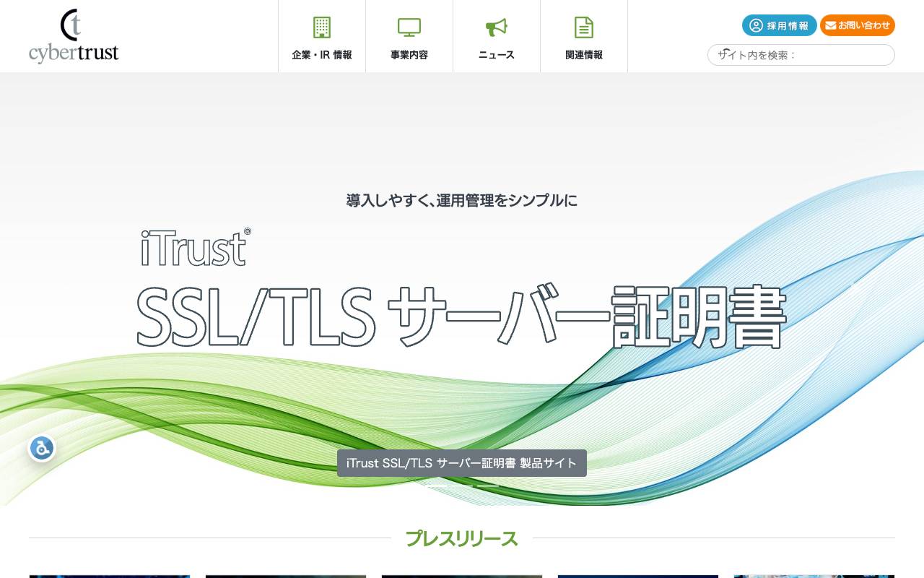This screenshot has width=924, height=578.
Task: Click the 採用情報 button
Action: pos(779,25)
